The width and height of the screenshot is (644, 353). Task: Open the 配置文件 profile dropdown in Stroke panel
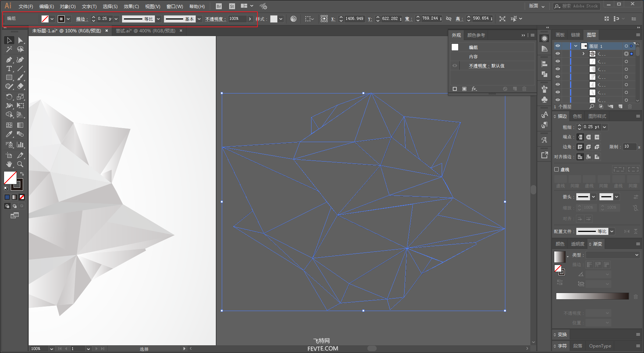click(612, 232)
